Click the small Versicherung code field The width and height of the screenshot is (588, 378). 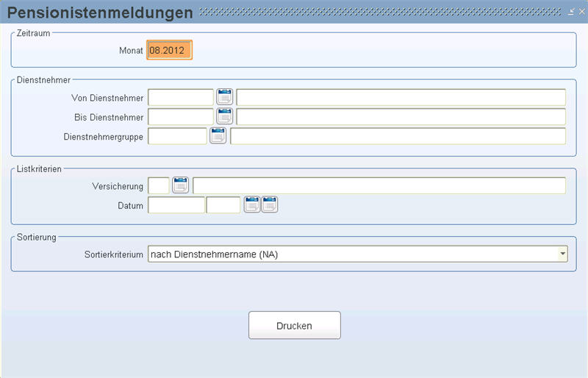(159, 185)
